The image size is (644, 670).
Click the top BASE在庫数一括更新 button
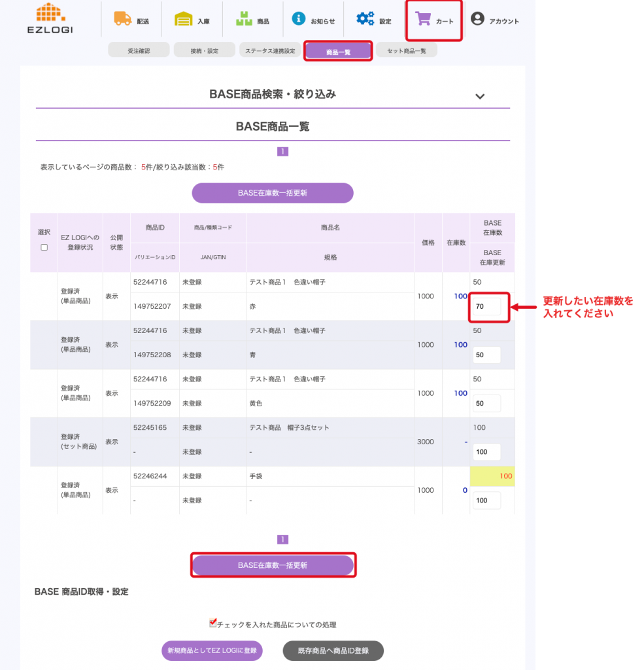pyautogui.click(x=272, y=193)
